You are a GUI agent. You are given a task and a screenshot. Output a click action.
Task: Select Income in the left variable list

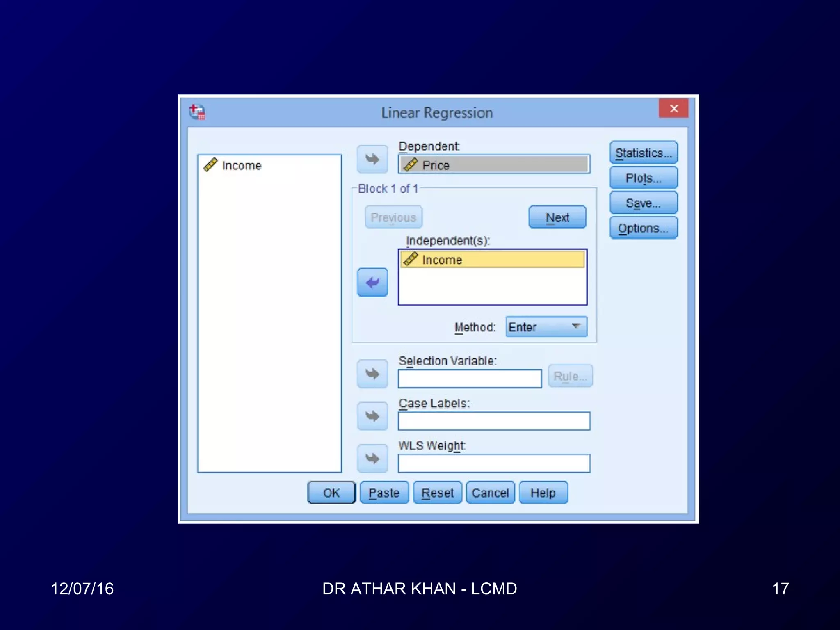[242, 166]
